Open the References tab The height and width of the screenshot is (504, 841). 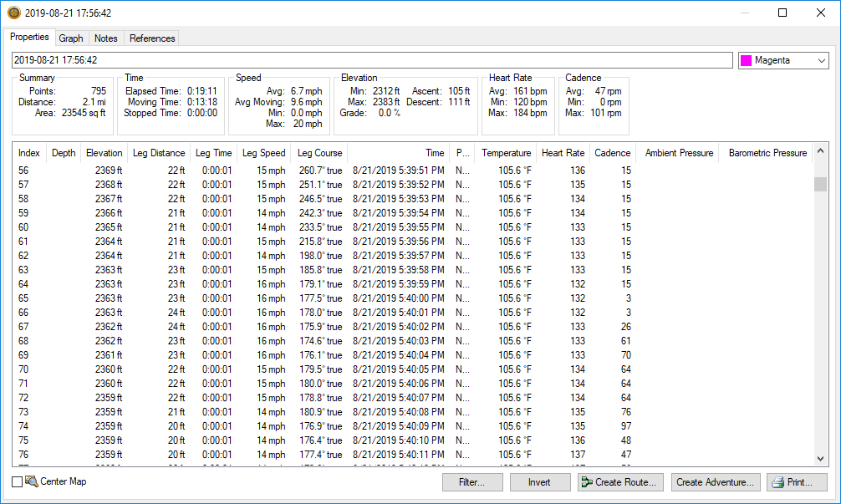[152, 38]
